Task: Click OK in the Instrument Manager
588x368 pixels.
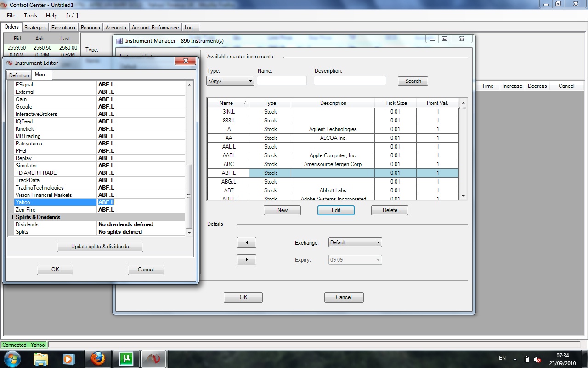Action: [243, 297]
